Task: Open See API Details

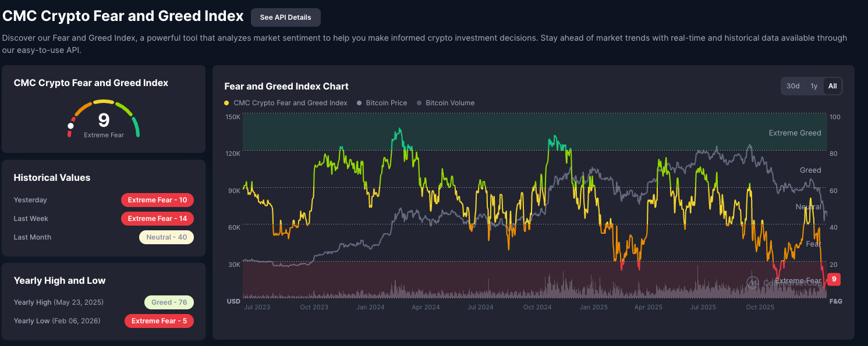Action: [285, 17]
